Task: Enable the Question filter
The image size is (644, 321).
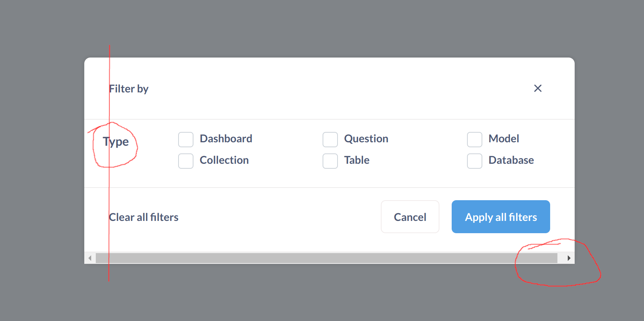Action: 330,139
